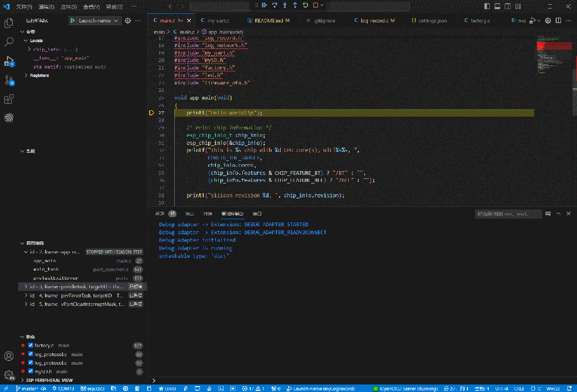This screenshot has width=577, height=392.
Task: Expand the chip_info local variable
Action: [x=29, y=49]
